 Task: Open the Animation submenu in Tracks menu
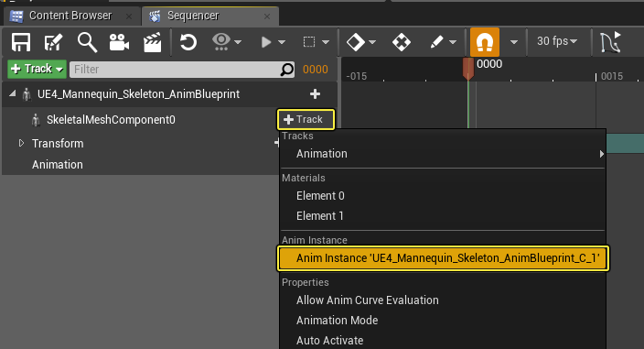pyautogui.click(x=443, y=154)
